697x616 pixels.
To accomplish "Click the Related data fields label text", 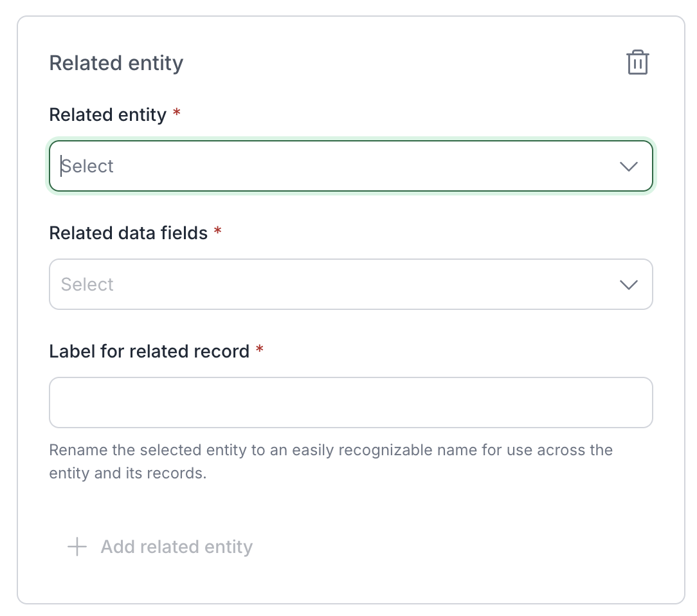I will point(129,233).
